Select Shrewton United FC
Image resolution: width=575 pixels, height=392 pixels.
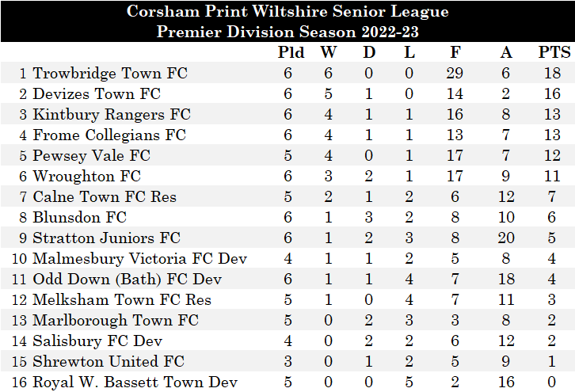[x=109, y=362]
